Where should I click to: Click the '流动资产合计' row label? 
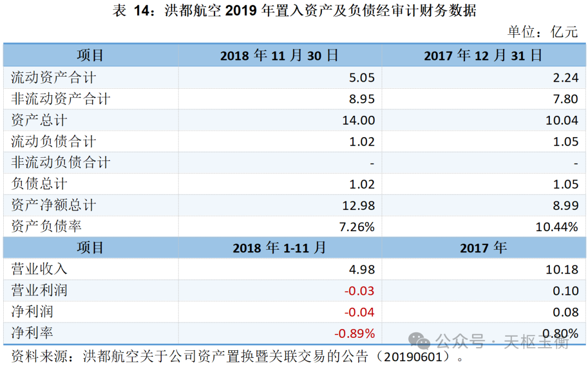53,78
